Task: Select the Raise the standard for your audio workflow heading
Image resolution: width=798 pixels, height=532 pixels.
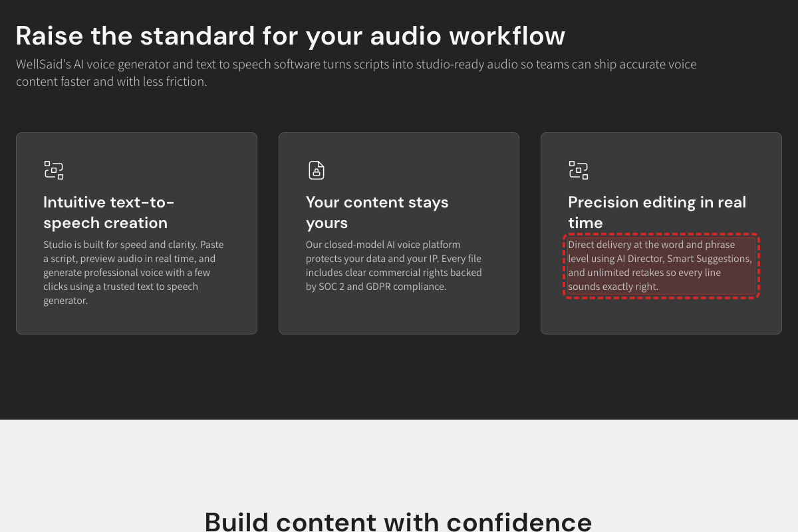Action: coord(291,36)
